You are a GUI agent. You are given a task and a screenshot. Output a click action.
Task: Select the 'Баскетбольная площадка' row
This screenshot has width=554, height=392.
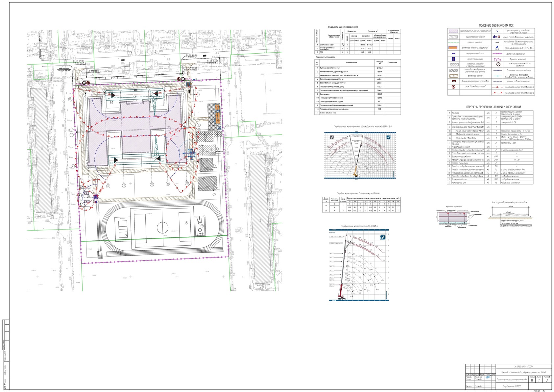point(358,83)
